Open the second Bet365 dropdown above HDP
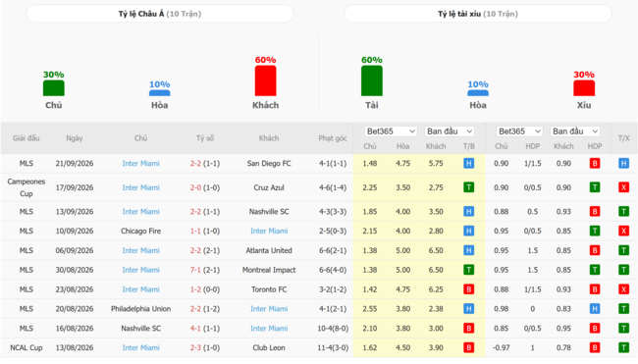 (519, 131)
